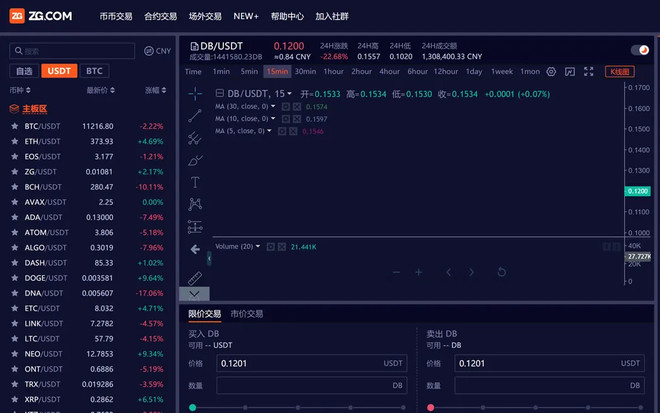Hide the MA 30 indicator
Screen dimensions: 660x413
tap(286, 107)
